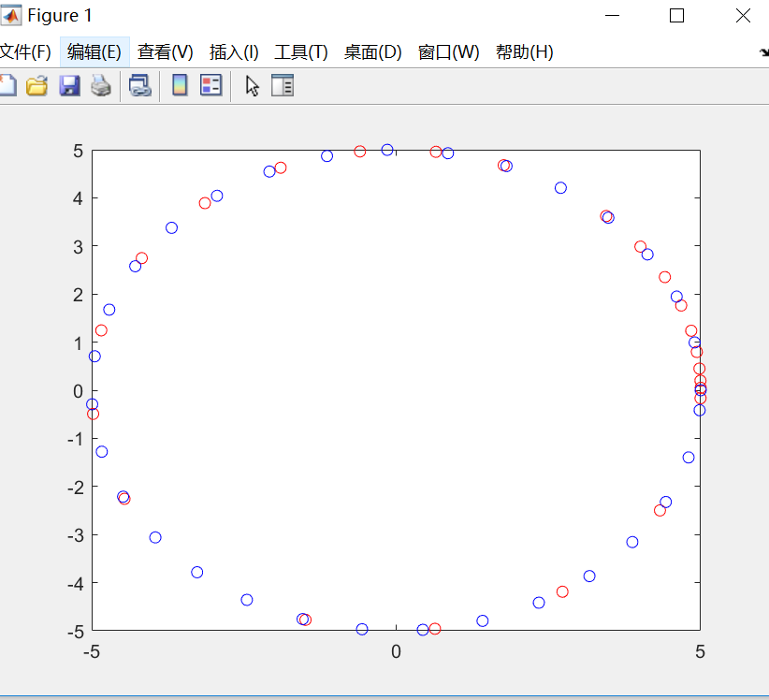The width and height of the screenshot is (769, 700).
Task: Click the MATLAB logo in the title bar
Action: click(13, 15)
